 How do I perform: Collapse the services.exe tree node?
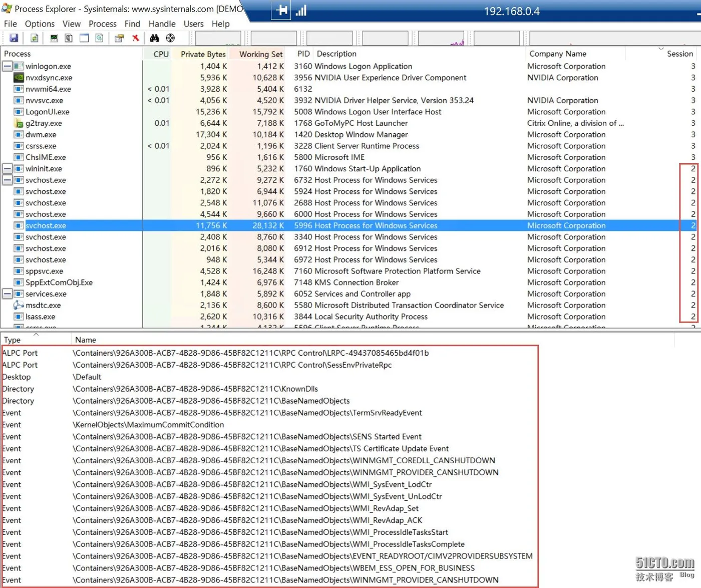7,294
